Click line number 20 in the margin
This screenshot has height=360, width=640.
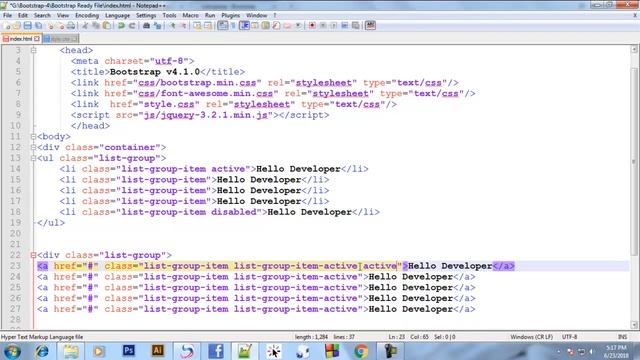point(16,233)
